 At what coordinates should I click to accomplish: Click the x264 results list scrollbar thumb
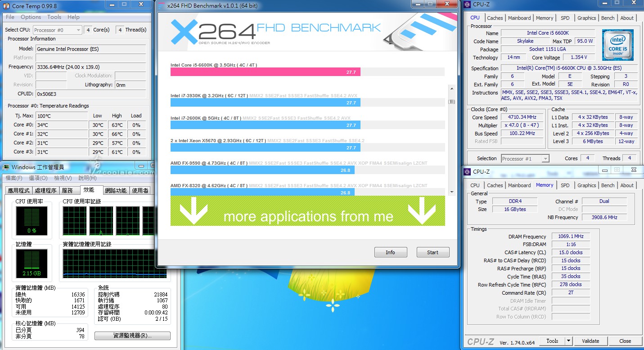click(x=452, y=102)
